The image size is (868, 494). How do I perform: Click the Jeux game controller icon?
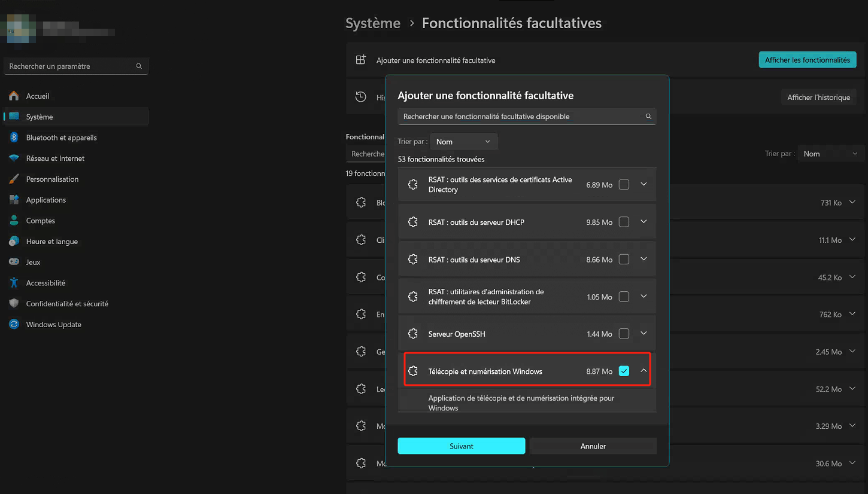[14, 262]
